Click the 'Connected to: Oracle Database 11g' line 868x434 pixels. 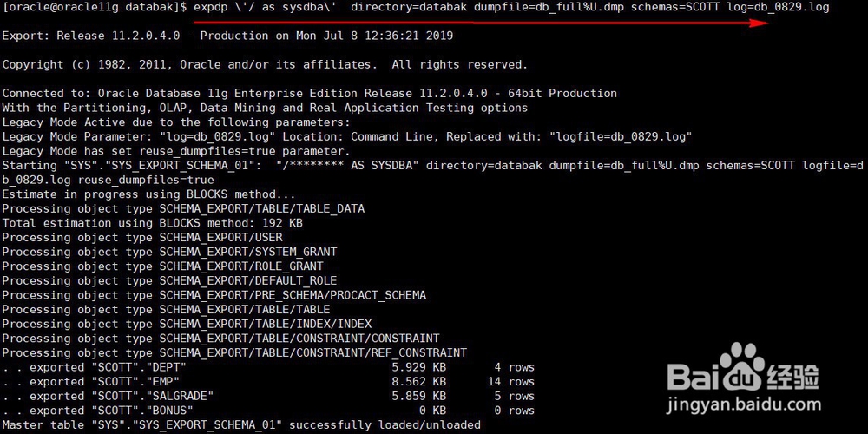[x=310, y=94]
